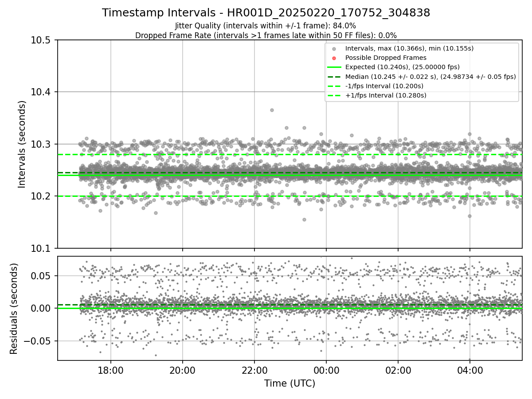Click the gray dot marker of the Intervals legend entry
The height and width of the screenshot is (399, 532).
[334, 49]
